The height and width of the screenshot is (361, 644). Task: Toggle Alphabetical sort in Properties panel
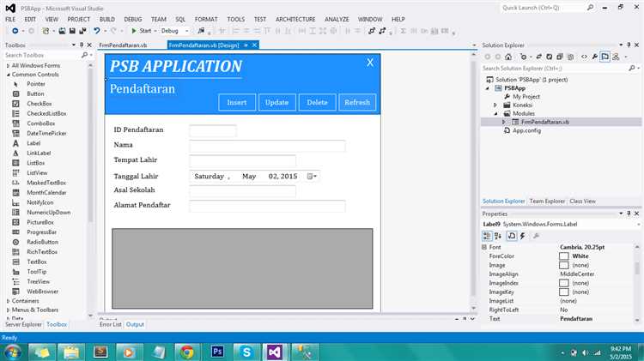pyautogui.click(x=498, y=236)
